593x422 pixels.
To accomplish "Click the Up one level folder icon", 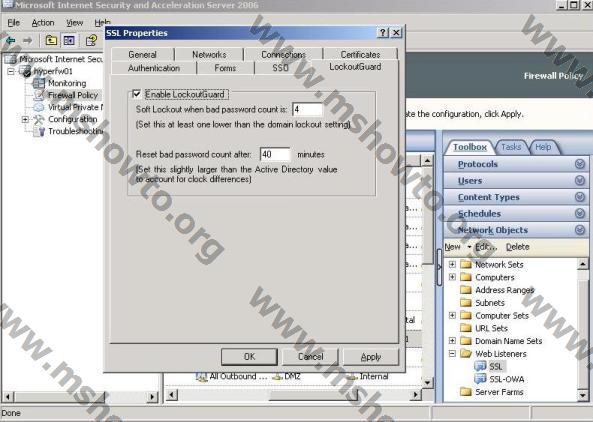I will point(51,40).
